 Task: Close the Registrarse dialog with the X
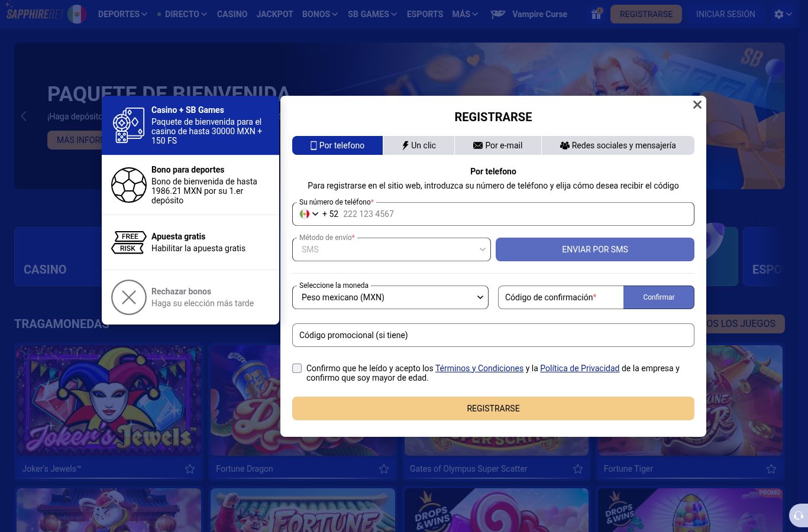[697, 105]
